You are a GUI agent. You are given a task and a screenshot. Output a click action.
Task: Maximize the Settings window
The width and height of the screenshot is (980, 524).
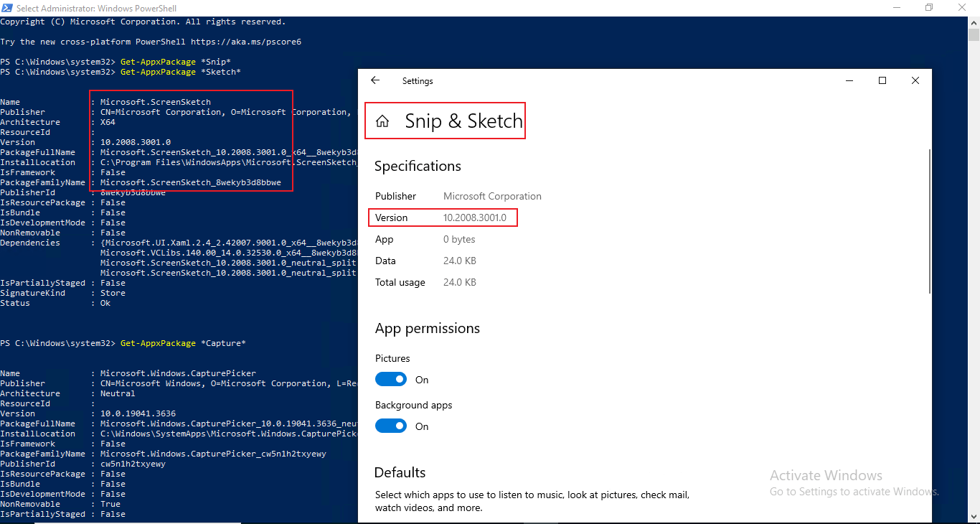[x=882, y=81]
